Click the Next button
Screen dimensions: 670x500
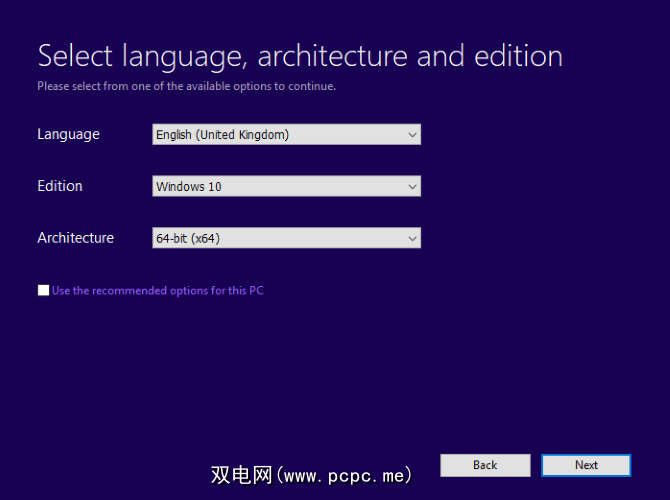click(x=586, y=465)
